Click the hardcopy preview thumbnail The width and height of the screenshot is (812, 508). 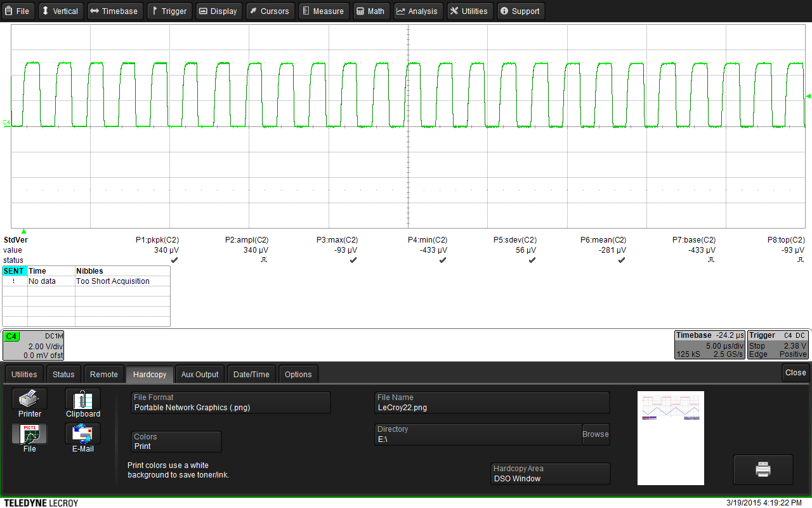(x=671, y=438)
